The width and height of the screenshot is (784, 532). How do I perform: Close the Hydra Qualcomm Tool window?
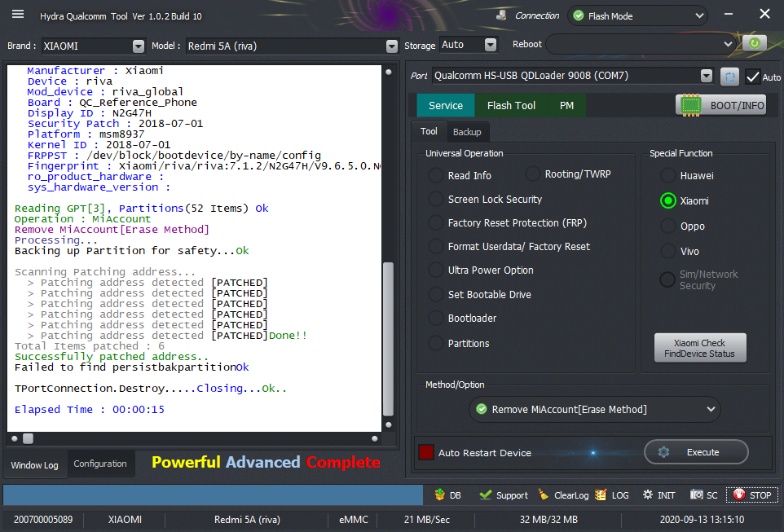[x=764, y=14]
